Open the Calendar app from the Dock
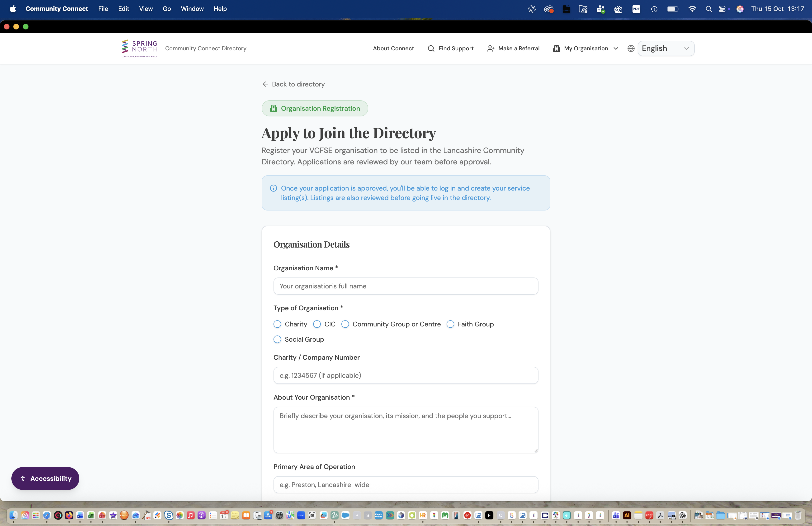 [224, 515]
